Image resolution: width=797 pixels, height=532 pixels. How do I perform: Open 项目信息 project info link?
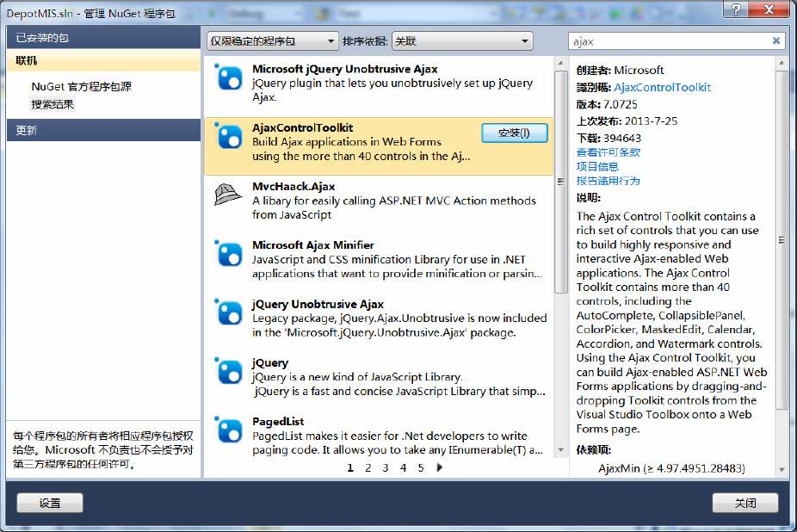(x=597, y=166)
